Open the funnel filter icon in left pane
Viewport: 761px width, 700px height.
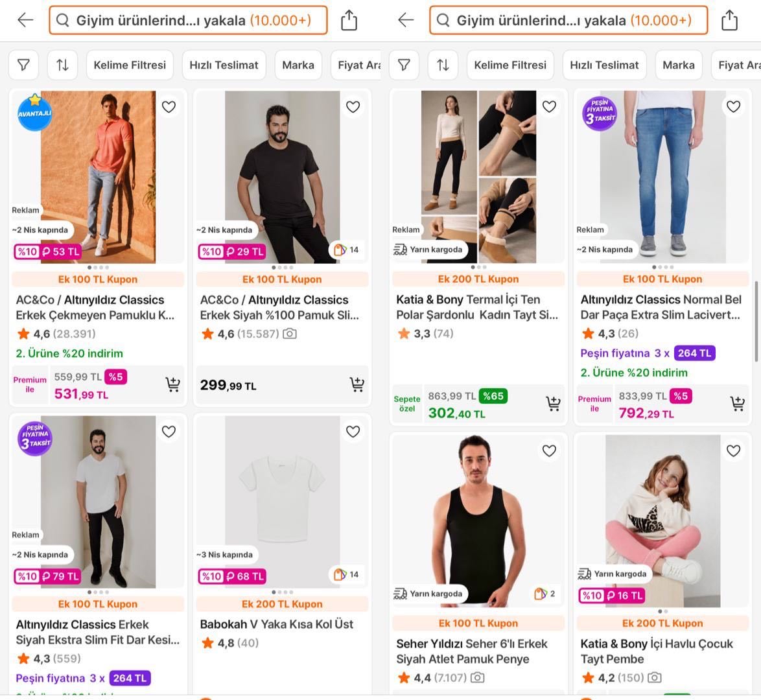[23, 65]
